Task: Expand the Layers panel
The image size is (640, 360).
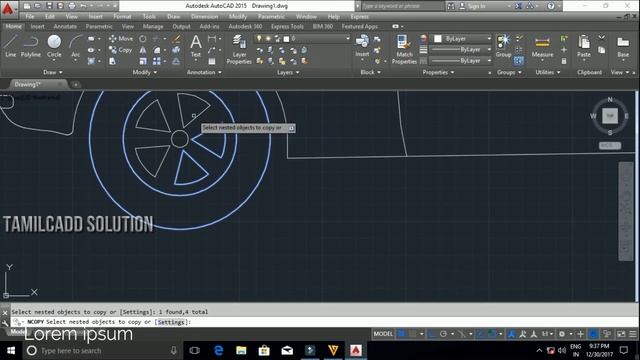Action: [x=288, y=72]
